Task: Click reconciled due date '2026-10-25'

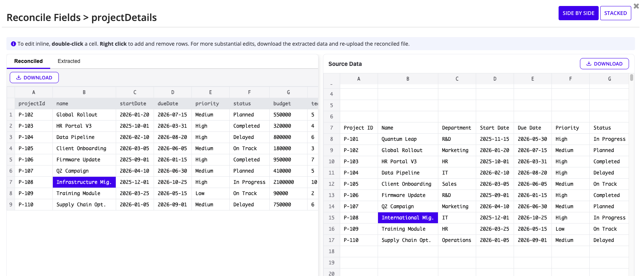Action: [x=173, y=182]
